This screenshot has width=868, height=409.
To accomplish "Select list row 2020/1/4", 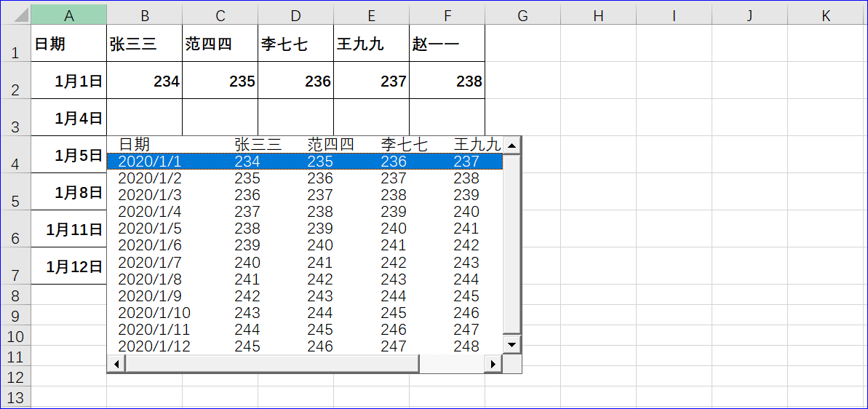I will 305,212.
